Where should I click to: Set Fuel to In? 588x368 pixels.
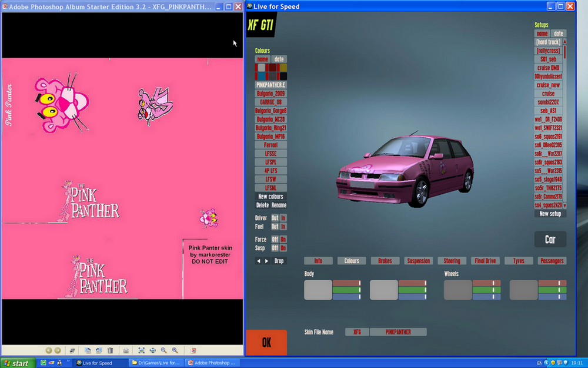pos(283,227)
